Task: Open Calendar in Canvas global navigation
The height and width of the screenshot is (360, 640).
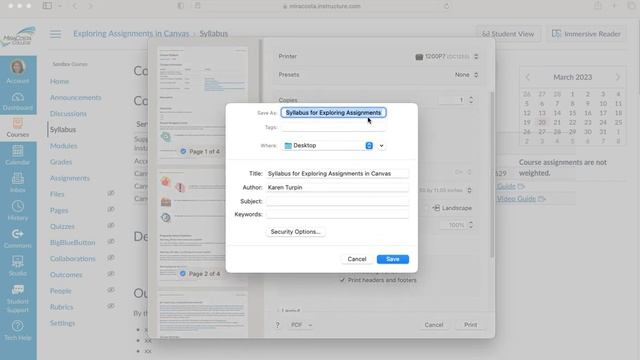Action: (x=18, y=156)
